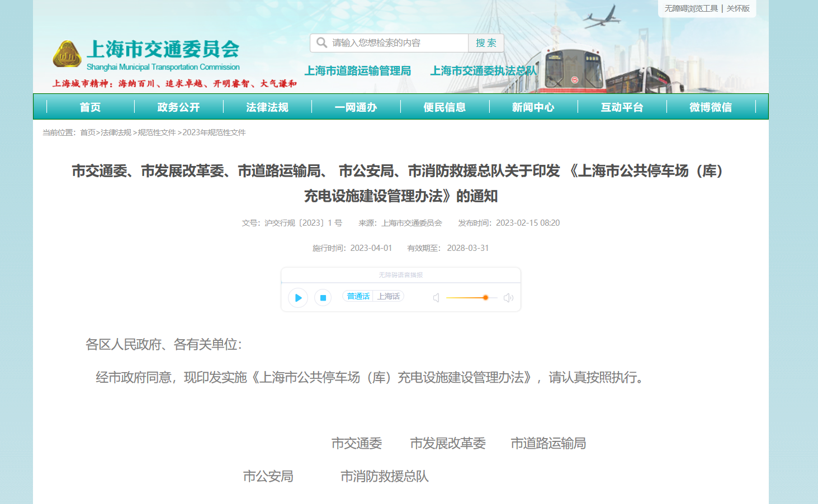Click the magnifier icon in search box
818x504 pixels.
(x=321, y=43)
